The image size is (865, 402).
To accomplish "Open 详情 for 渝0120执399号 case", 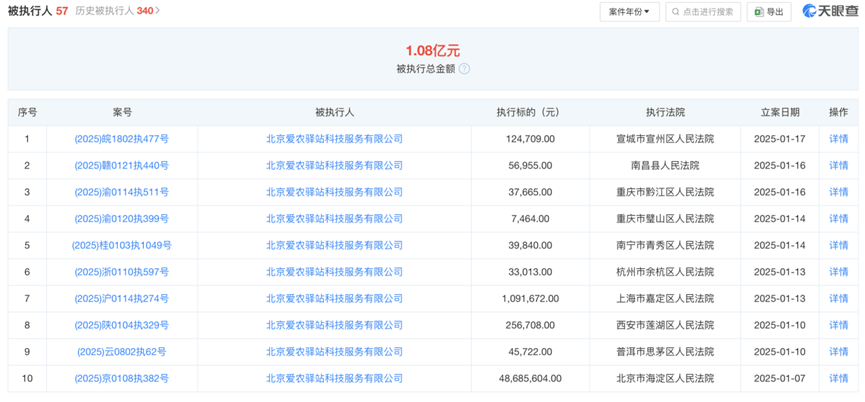I will tap(839, 219).
